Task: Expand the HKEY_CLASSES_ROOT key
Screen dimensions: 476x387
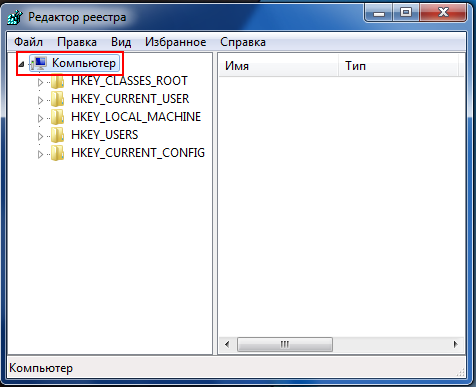Action: [40, 82]
